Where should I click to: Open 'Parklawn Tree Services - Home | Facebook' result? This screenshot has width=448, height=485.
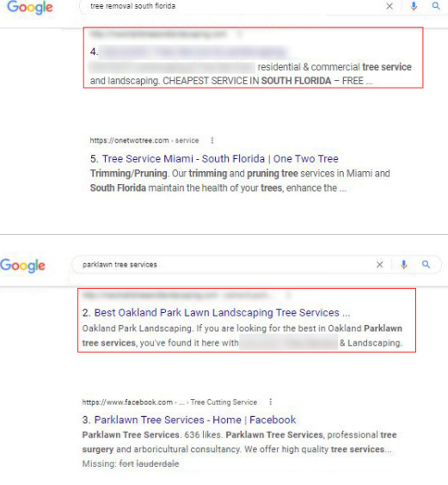195,420
